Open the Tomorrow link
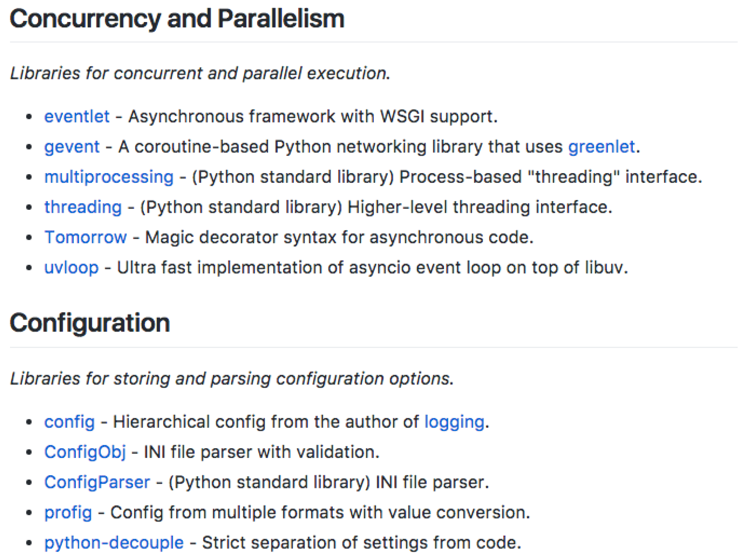The width and height of the screenshot is (750, 560). 85,237
